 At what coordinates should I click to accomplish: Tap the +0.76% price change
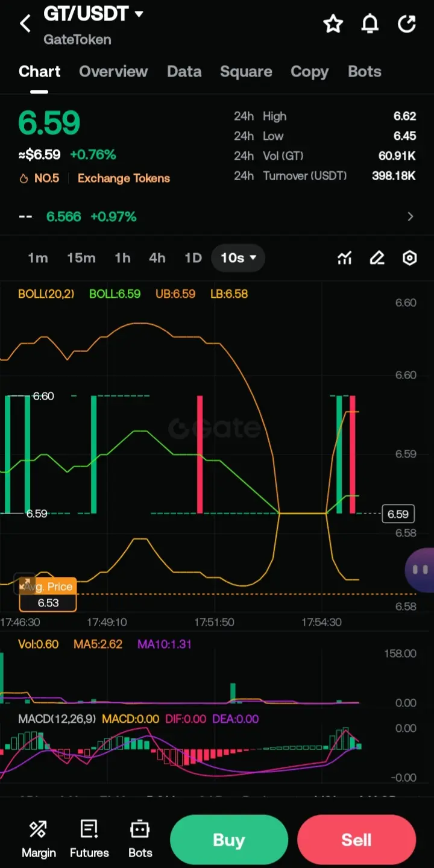tap(93, 155)
